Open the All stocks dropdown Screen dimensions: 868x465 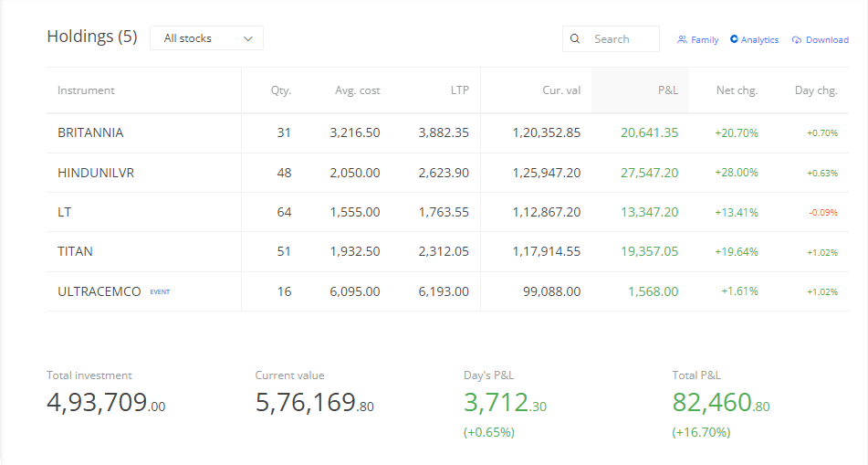pyautogui.click(x=206, y=38)
